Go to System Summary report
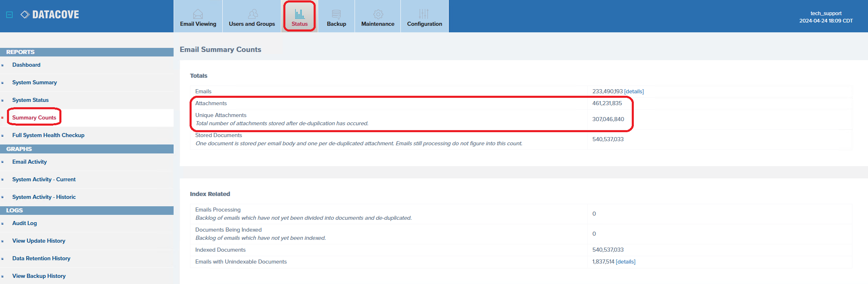The height and width of the screenshot is (284, 868). 34,82
